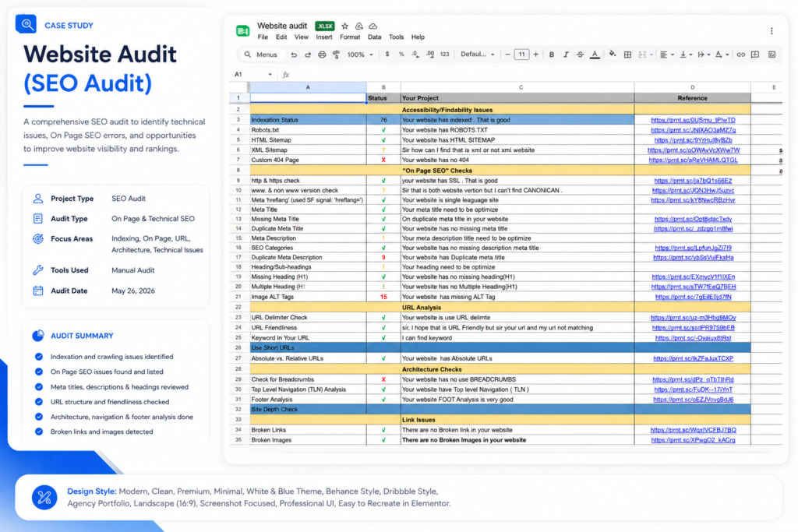Open the Tools menu

pos(396,37)
